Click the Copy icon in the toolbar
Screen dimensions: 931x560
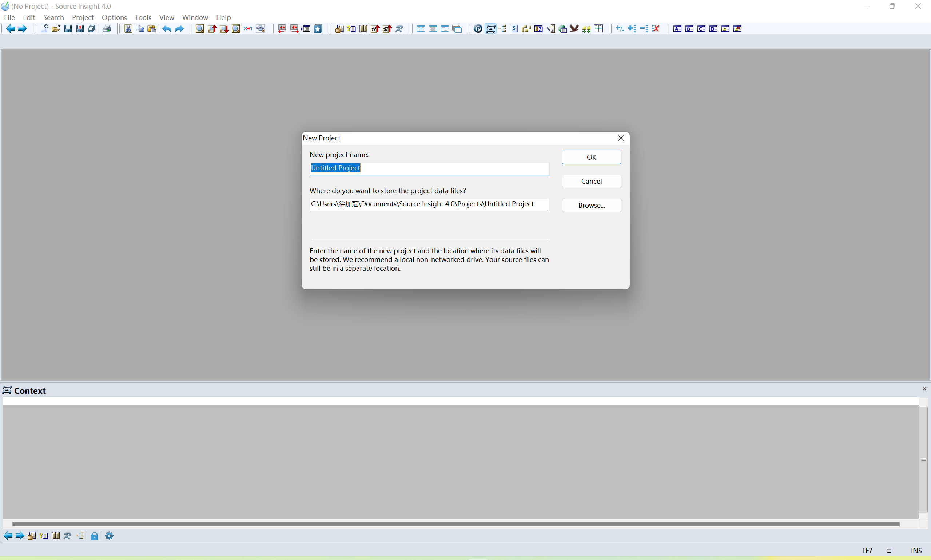[140, 29]
